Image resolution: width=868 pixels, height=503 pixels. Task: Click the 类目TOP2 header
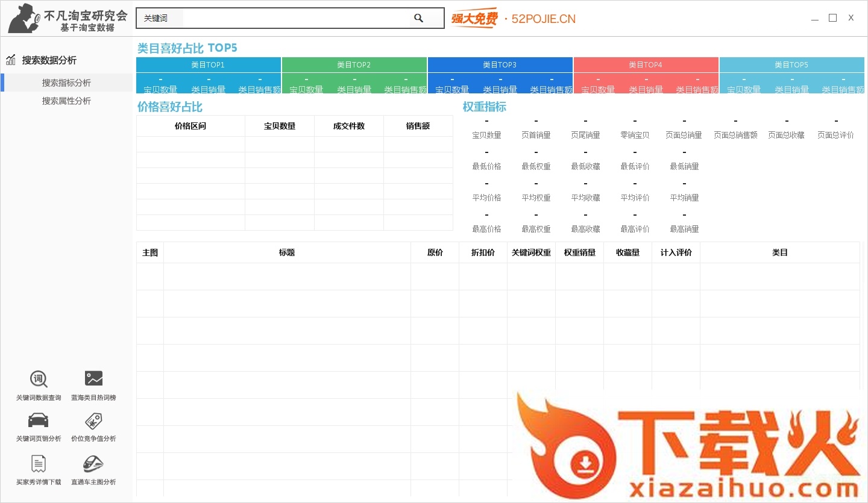(x=354, y=64)
